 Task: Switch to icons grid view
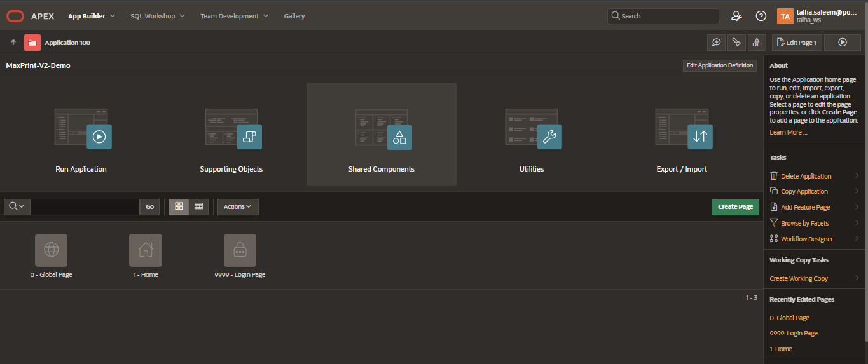179,206
